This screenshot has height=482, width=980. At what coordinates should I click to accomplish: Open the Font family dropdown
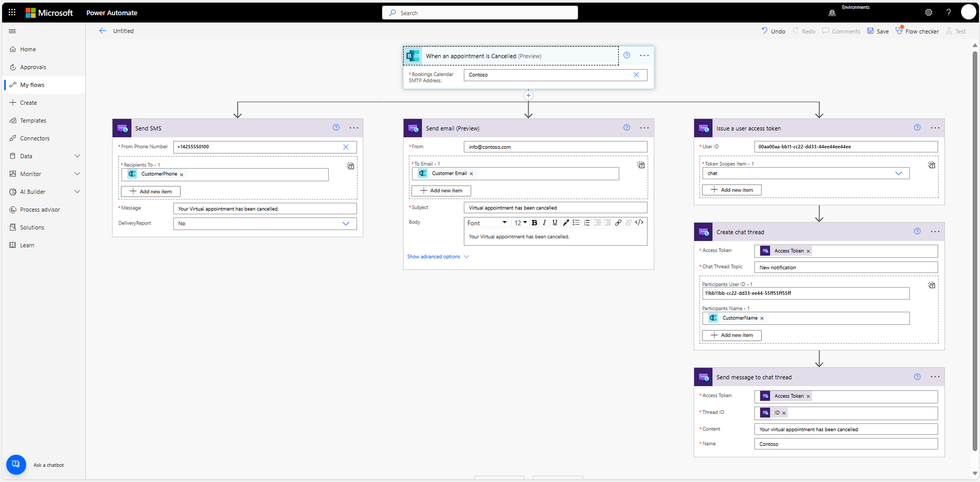(487, 223)
